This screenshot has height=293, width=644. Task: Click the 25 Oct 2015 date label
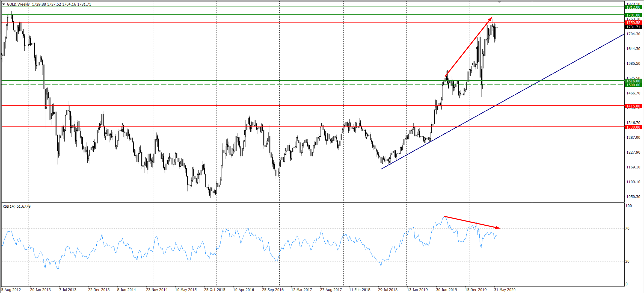[x=215, y=290]
